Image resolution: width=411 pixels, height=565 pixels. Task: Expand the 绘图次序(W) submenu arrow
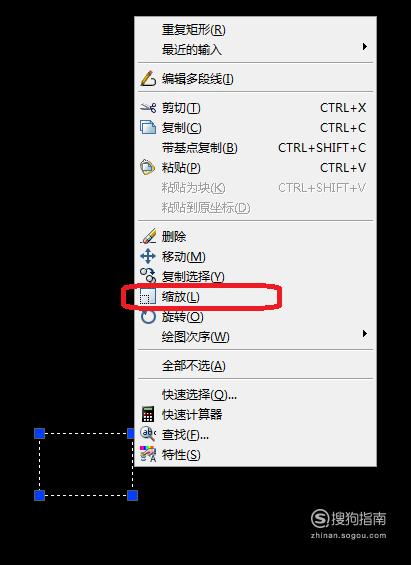(x=365, y=333)
